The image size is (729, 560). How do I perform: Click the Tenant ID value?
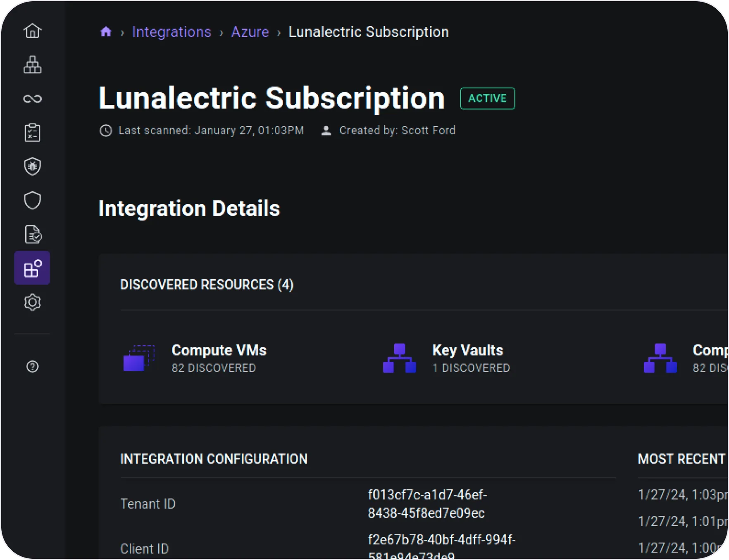427,504
